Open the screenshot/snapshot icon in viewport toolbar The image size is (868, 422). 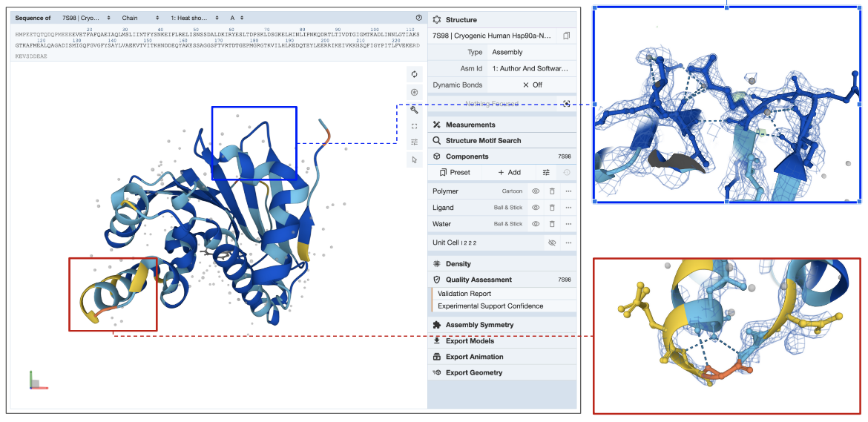[x=415, y=92]
